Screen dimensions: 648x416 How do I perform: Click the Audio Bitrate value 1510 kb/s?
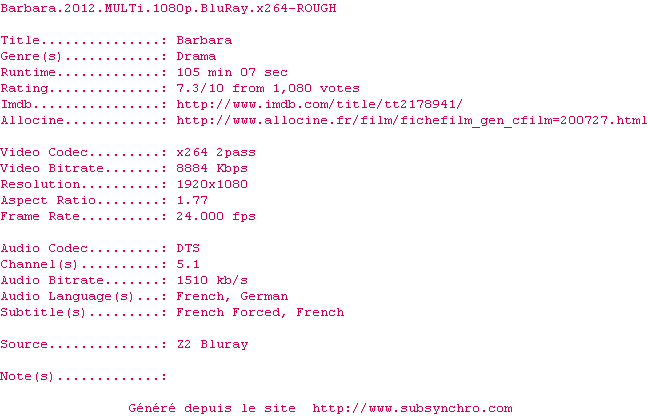point(212,280)
